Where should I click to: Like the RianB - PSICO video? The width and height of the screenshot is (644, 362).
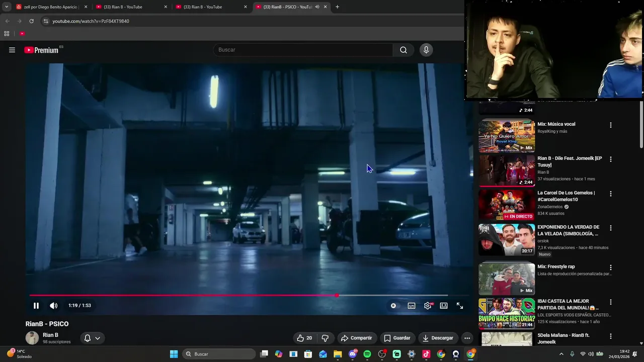coord(304,338)
